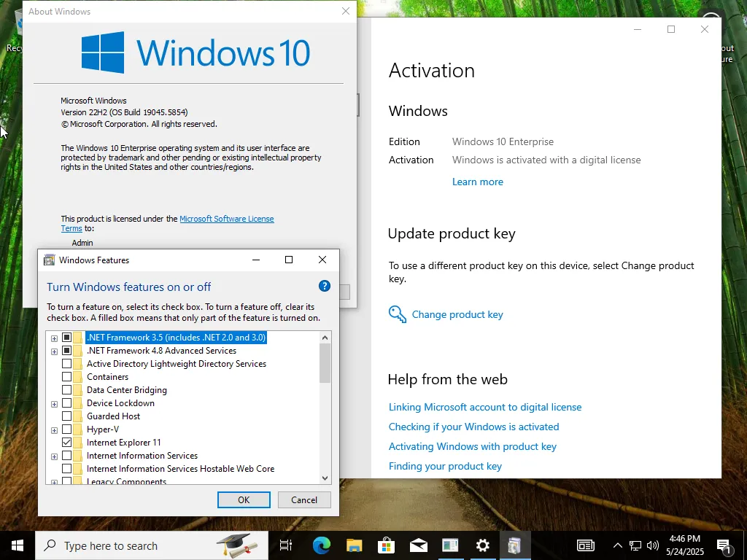Viewport: 747px width, 560px height.
Task: Select Change product key
Action: [x=457, y=315]
